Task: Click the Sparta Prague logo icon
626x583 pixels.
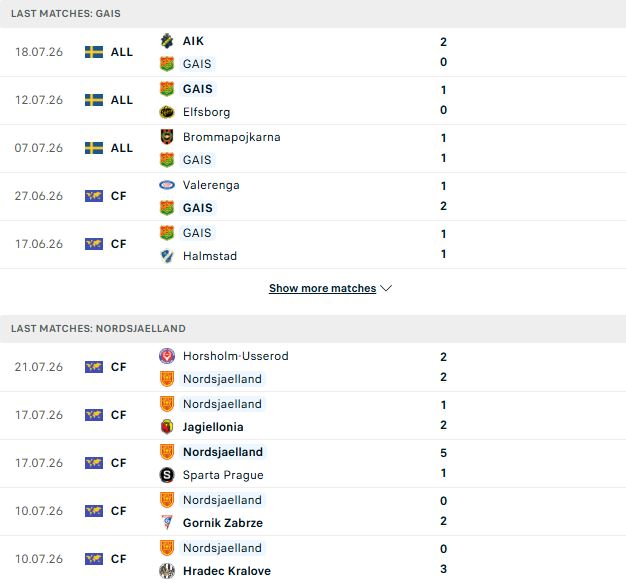Action: [x=167, y=475]
